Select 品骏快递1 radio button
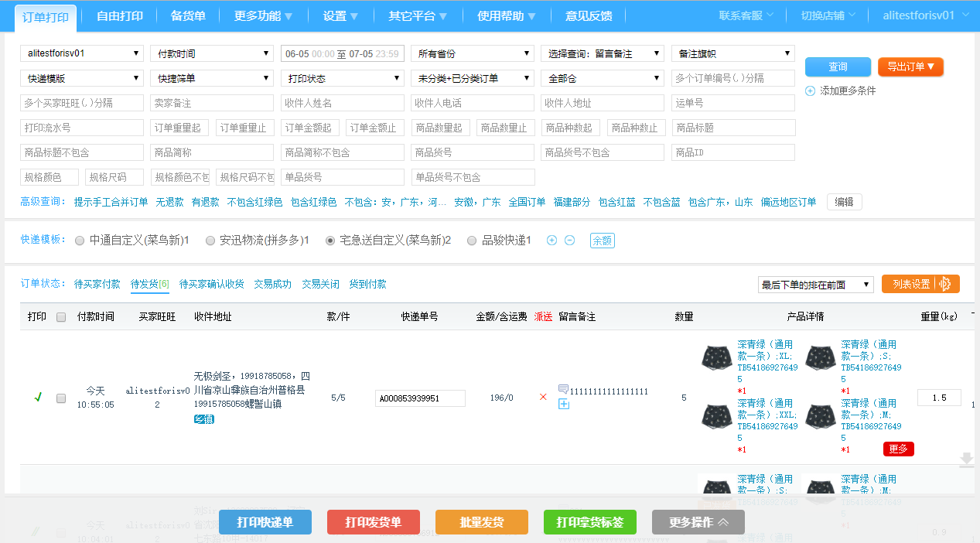980x543 pixels. click(x=472, y=241)
